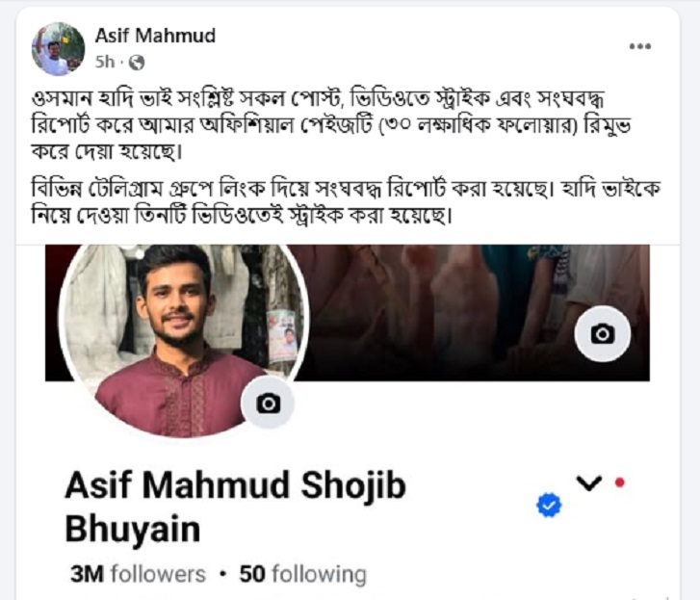This screenshot has height=600, width=700.
Task: Click the dot separator between followers and following
Action: tap(222, 575)
